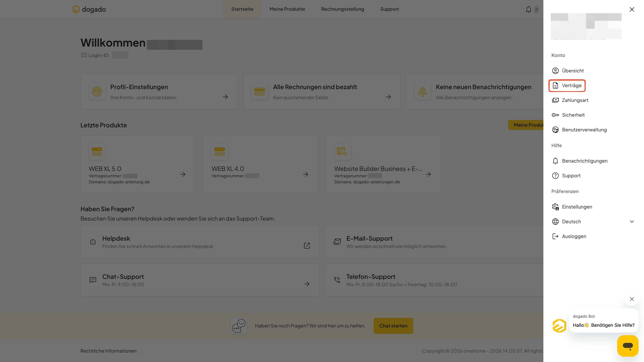Click the Helpdesk card title

tap(116, 238)
